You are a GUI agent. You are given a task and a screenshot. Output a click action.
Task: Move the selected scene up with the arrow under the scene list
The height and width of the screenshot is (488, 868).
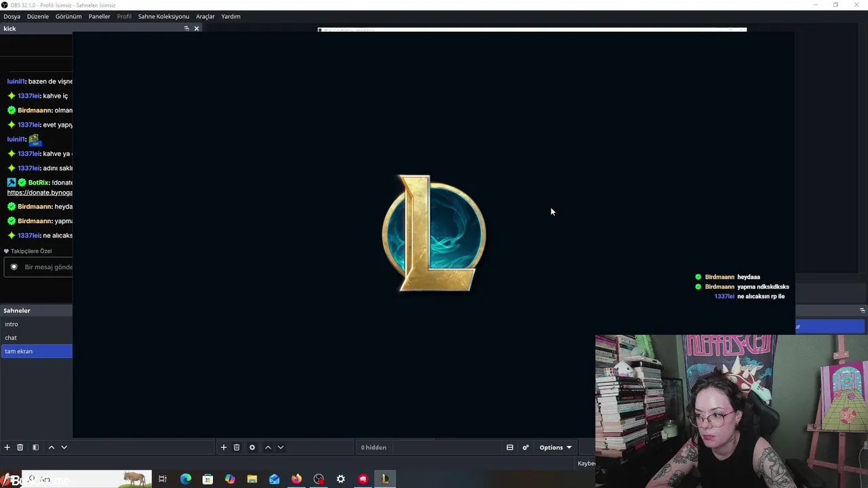tap(51, 447)
